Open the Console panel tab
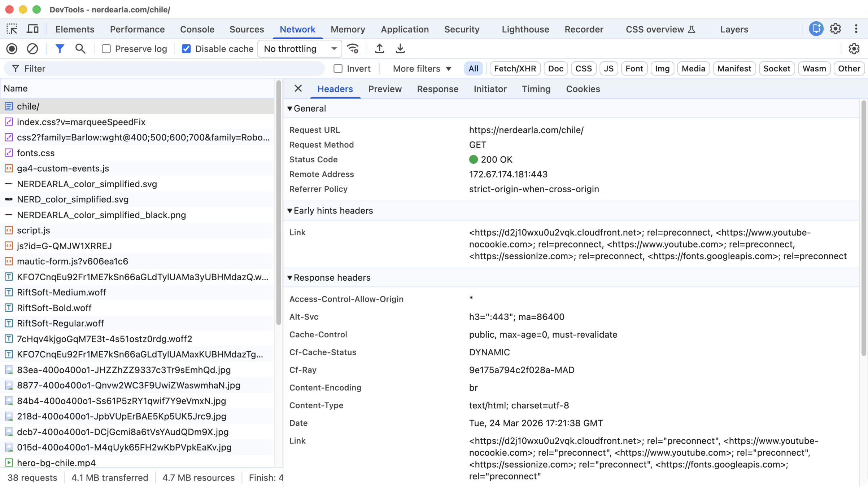 pos(197,29)
